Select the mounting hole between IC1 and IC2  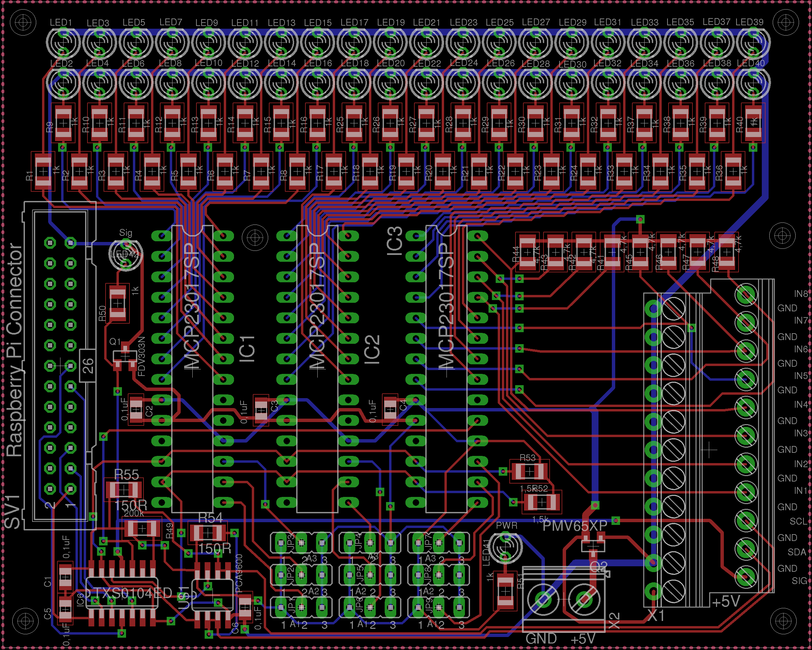pyautogui.click(x=255, y=238)
